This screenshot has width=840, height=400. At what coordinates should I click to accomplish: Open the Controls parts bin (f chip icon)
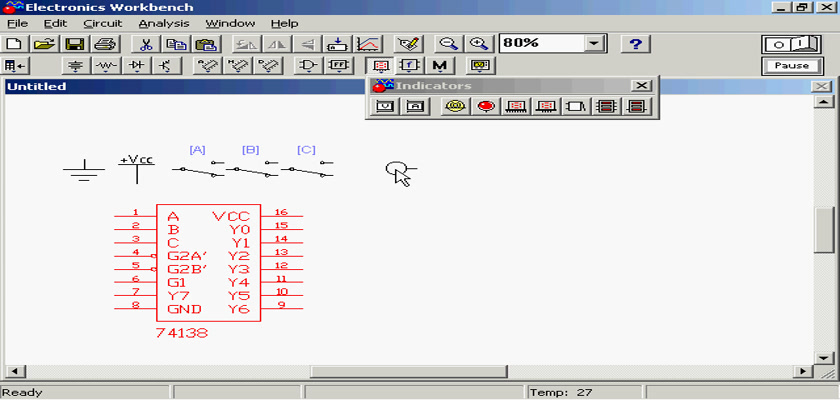click(410, 65)
